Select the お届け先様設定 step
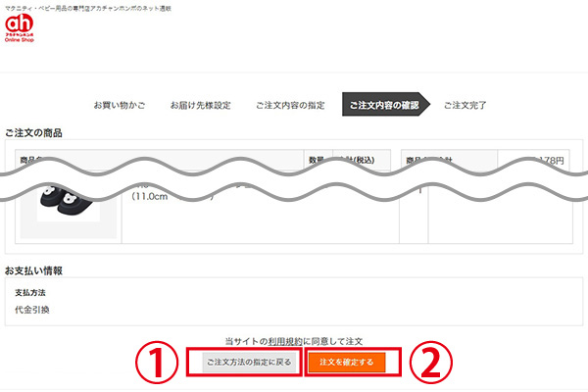 tap(200, 105)
